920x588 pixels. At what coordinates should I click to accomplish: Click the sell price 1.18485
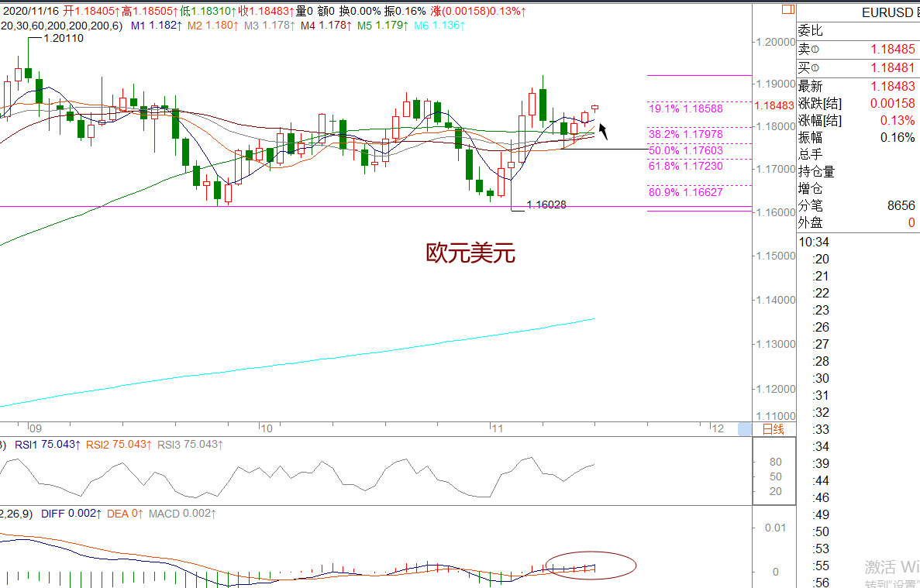[x=892, y=50]
